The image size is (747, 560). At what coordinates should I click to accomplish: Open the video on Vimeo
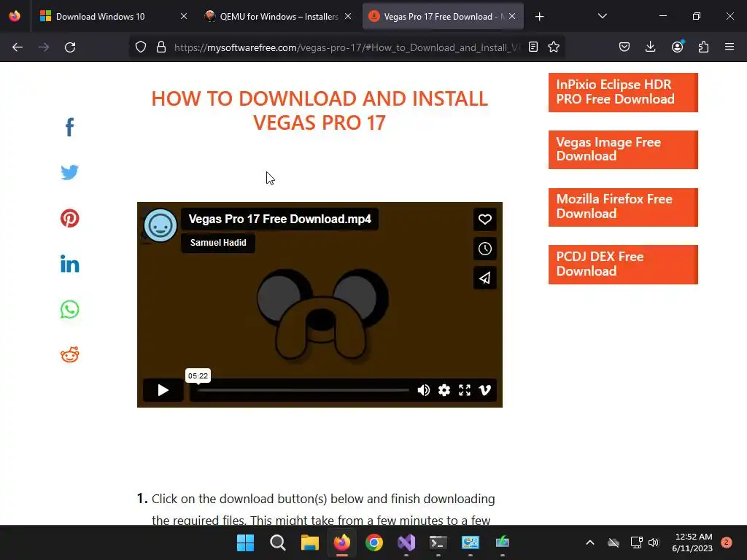[485, 391]
